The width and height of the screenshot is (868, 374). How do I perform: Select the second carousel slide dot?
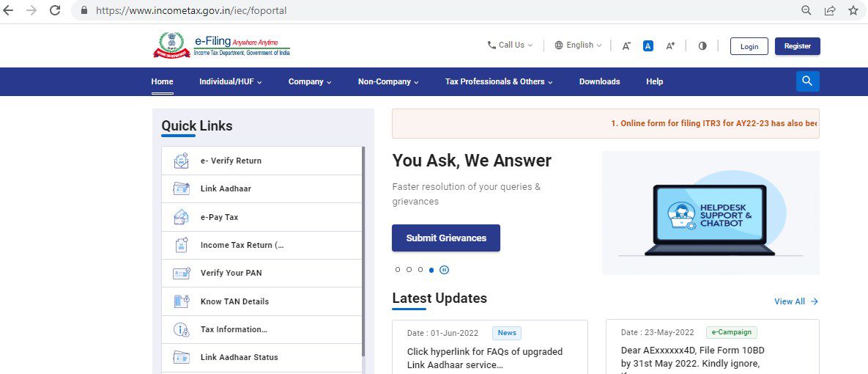(409, 270)
